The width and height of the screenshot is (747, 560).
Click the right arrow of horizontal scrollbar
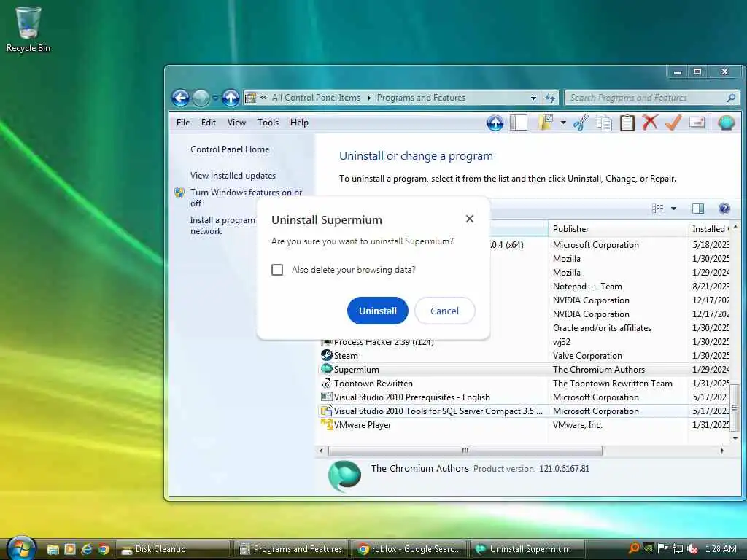pyautogui.click(x=722, y=451)
